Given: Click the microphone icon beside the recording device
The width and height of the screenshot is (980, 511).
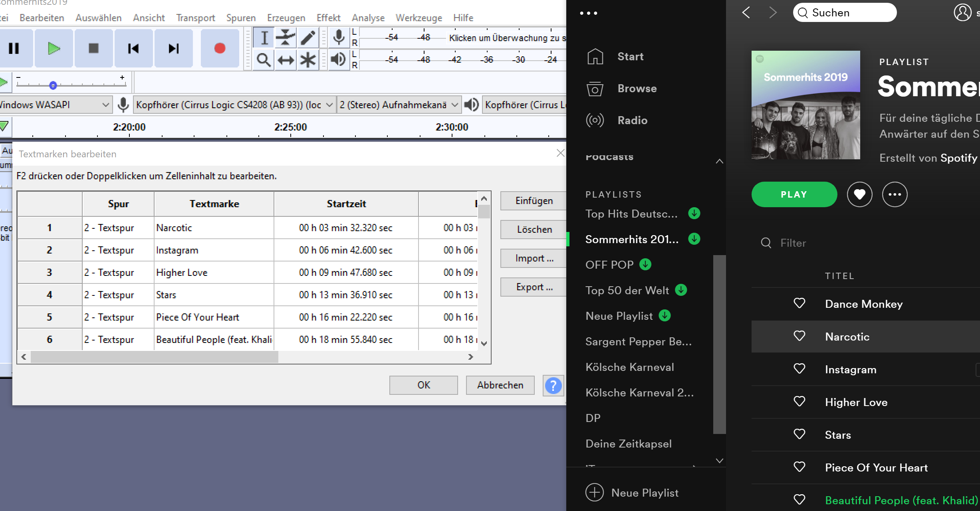Looking at the screenshot, I should [x=123, y=105].
